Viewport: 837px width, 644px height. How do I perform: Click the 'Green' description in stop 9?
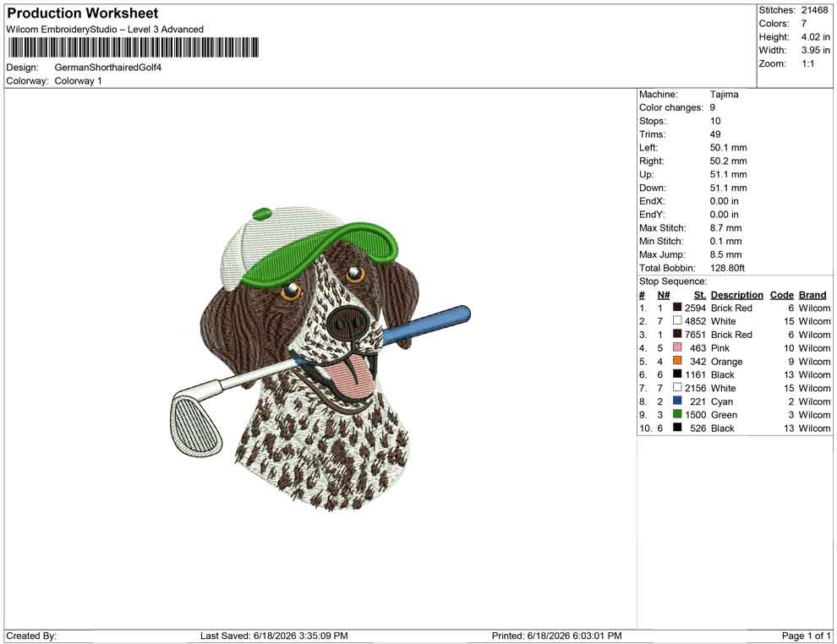(x=724, y=415)
